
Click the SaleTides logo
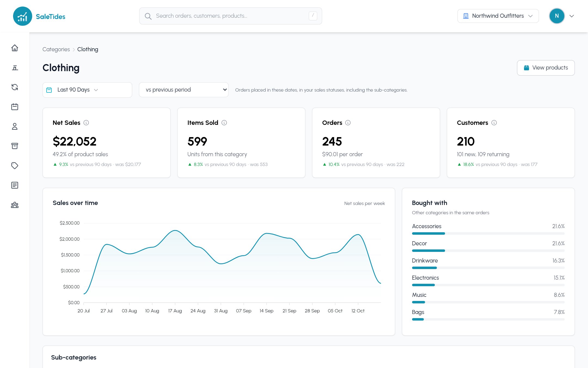click(x=39, y=16)
